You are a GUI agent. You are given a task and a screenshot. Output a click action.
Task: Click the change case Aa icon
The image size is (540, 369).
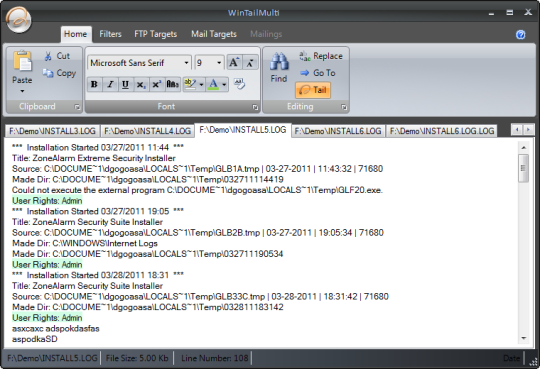click(172, 84)
